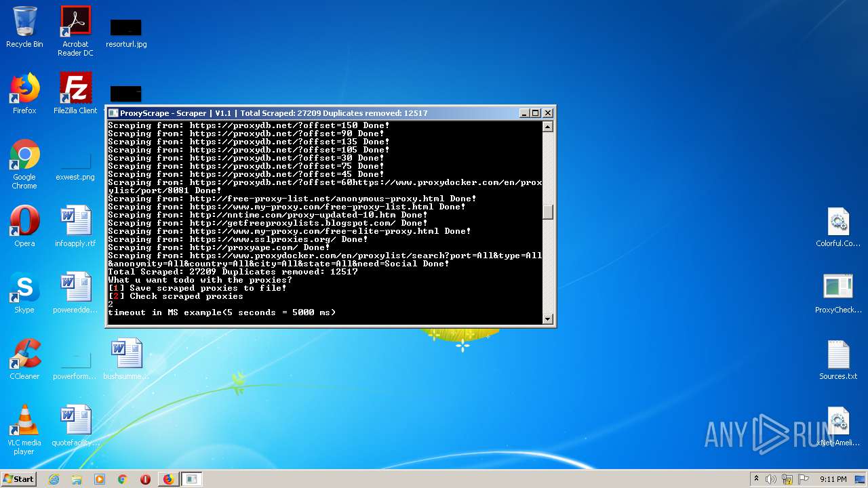Launch Opera desktop shortcut
This screenshot has height=488, width=868.
click(x=24, y=226)
